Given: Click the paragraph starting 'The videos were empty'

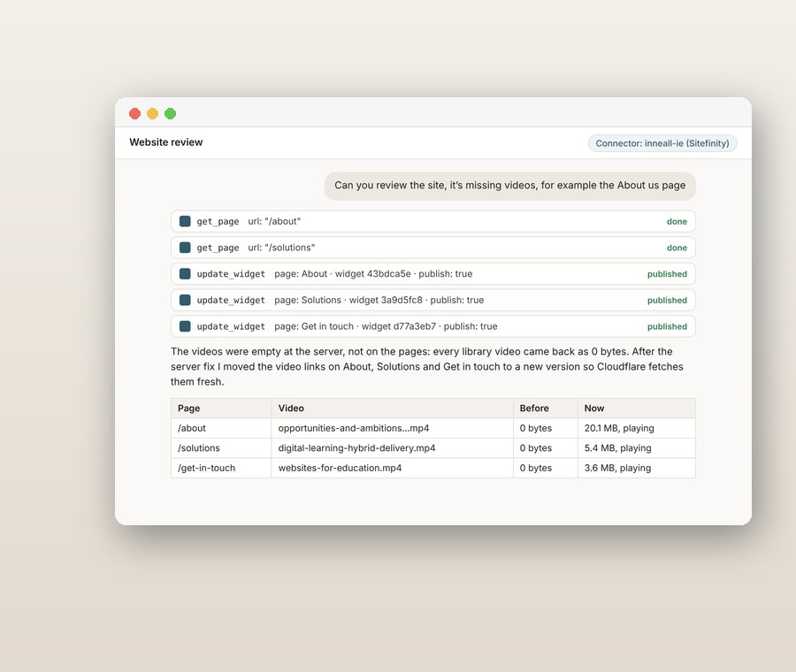Looking at the screenshot, I should click(x=427, y=366).
